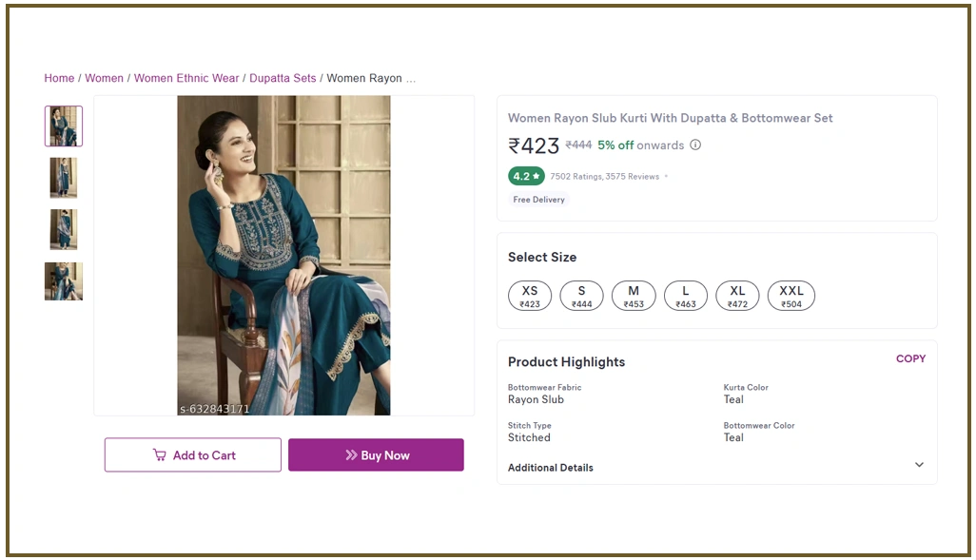Screen dimensions: 976x560
Task: Open Dupatta Sets breadcrumb
Action: pyautogui.click(x=283, y=78)
